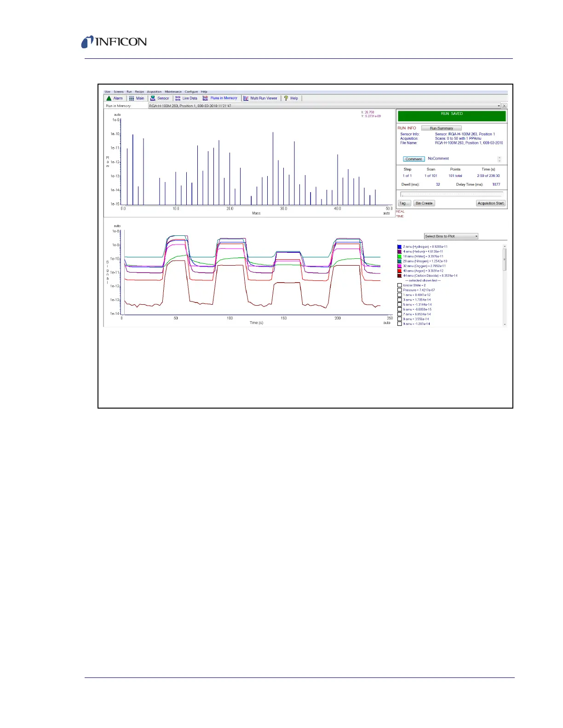The image size is (563, 728).
Task: Click the 2 amu Hydrogen color swatch
Action: tap(400, 247)
